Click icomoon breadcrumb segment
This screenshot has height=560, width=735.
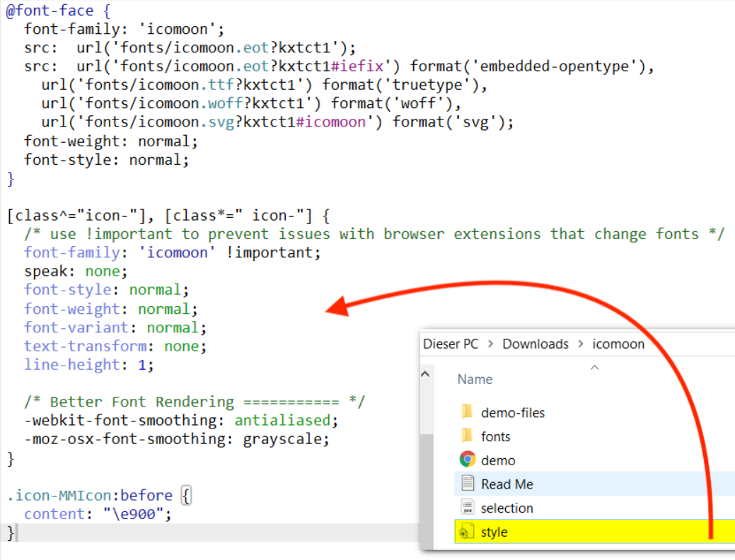pyautogui.click(x=618, y=344)
